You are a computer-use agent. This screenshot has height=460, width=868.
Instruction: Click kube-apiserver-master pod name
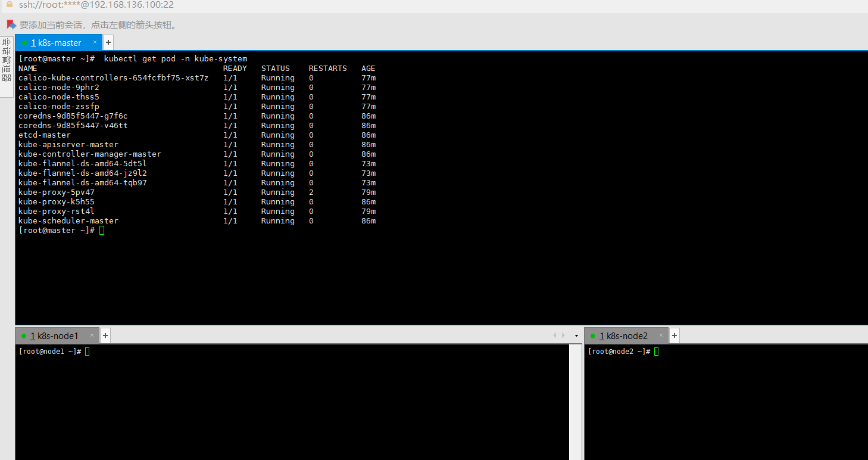pos(68,144)
